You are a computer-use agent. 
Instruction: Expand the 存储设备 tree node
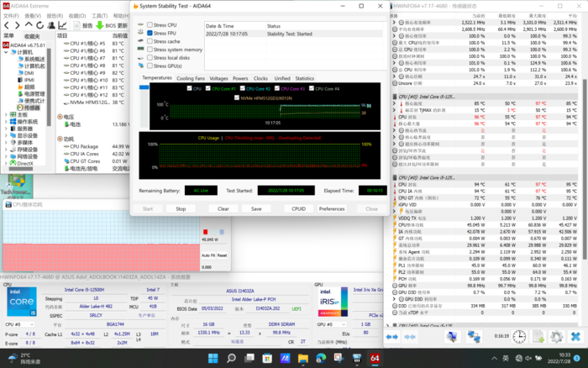(x=6, y=150)
